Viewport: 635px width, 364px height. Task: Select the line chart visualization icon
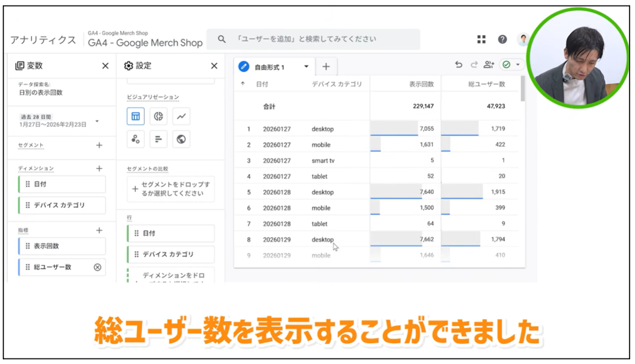181,117
